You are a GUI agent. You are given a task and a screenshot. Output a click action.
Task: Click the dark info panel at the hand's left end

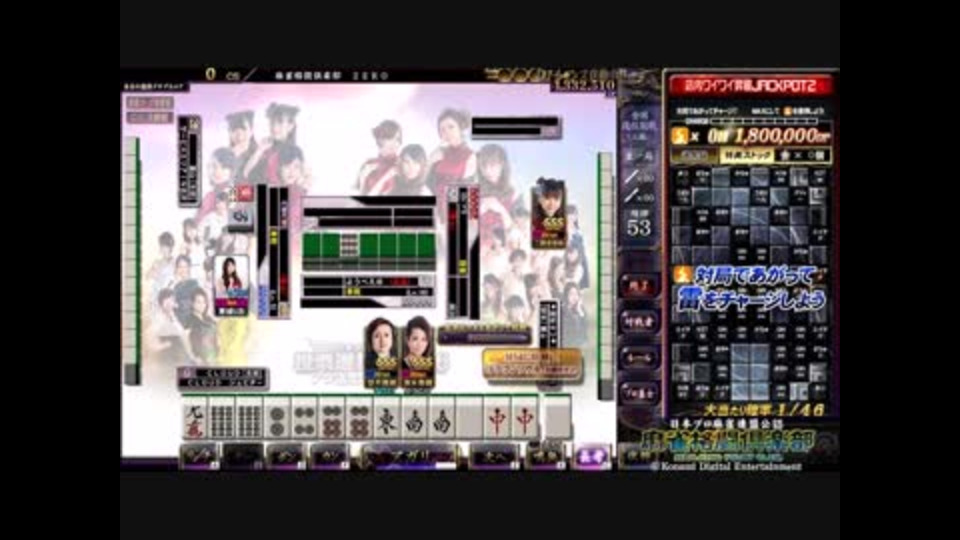[x=223, y=378]
